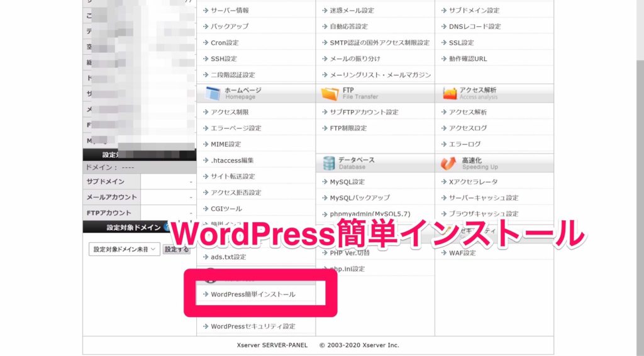This screenshot has width=644, height=356.
Task: Open Cron設定 link
Action: pyautogui.click(x=225, y=43)
